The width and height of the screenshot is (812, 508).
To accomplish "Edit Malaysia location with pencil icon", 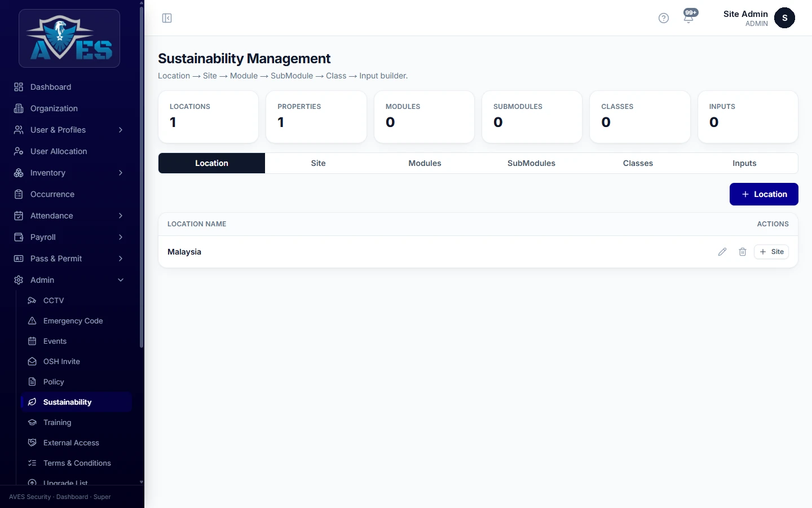I will 722,252.
